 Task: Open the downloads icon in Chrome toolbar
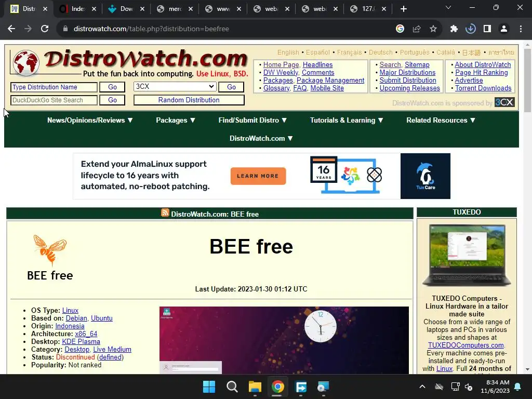(471, 29)
